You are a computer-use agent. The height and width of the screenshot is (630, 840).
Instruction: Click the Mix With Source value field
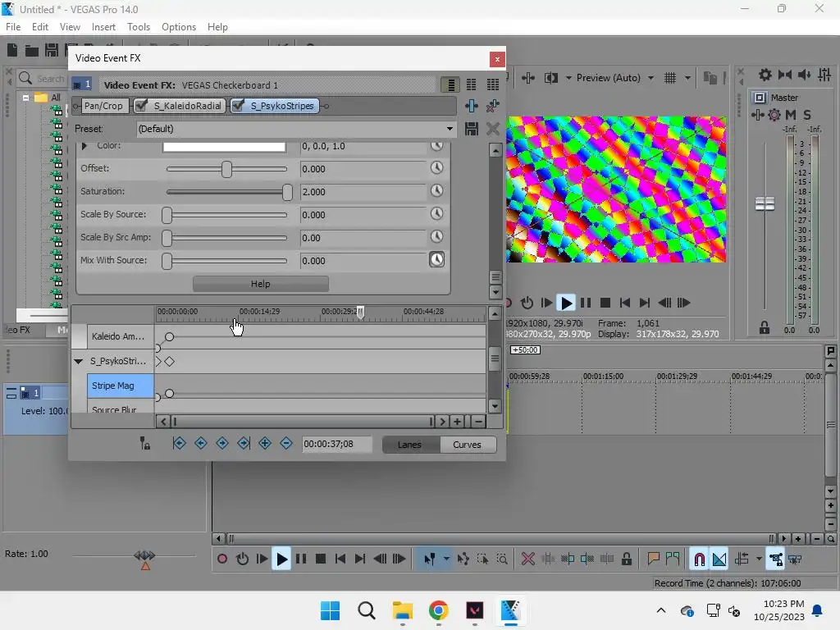coord(363,261)
